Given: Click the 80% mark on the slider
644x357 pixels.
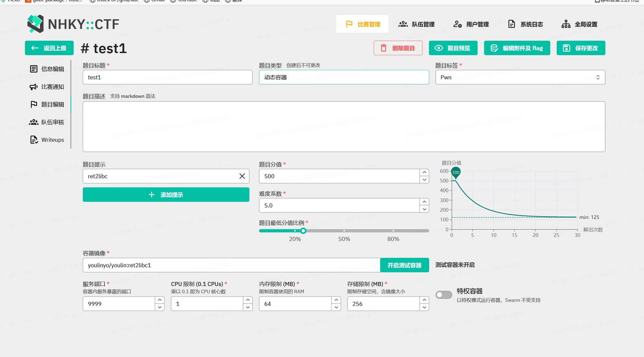Looking at the screenshot, I should [393, 231].
